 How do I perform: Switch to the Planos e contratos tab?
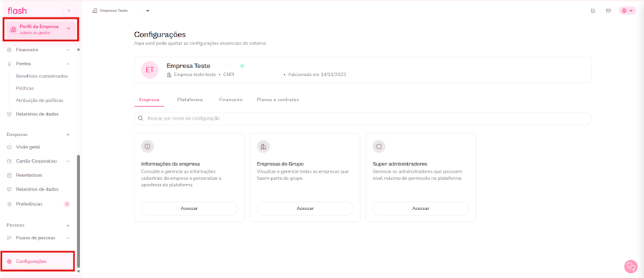coord(278,100)
